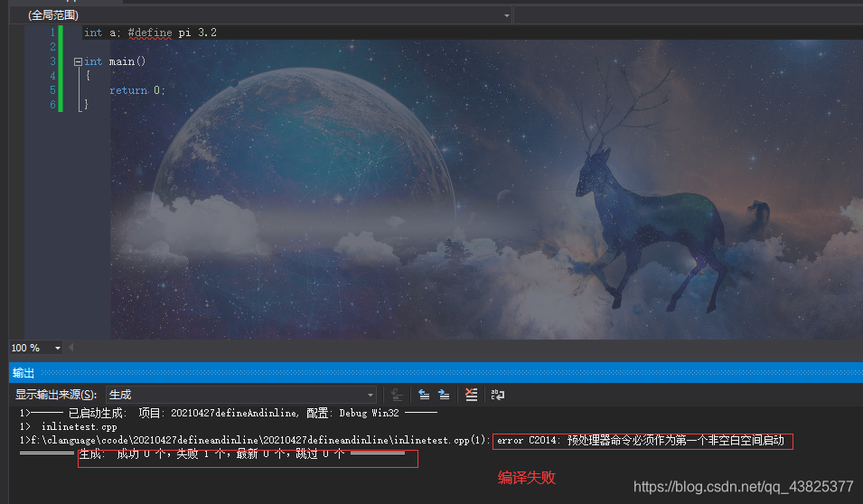
Task: Click the int main() declaration text
Action: [x=115, y=61]
